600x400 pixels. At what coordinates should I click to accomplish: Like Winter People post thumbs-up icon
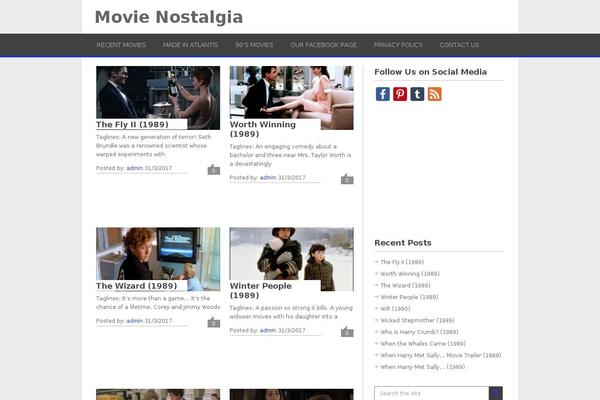click(x=347, y=331)
